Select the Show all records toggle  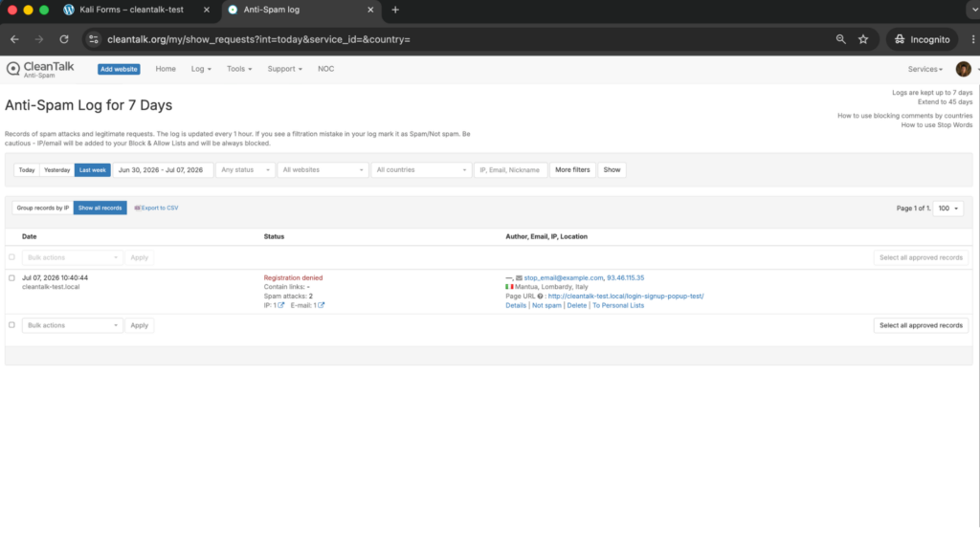(x=100, y=208)
